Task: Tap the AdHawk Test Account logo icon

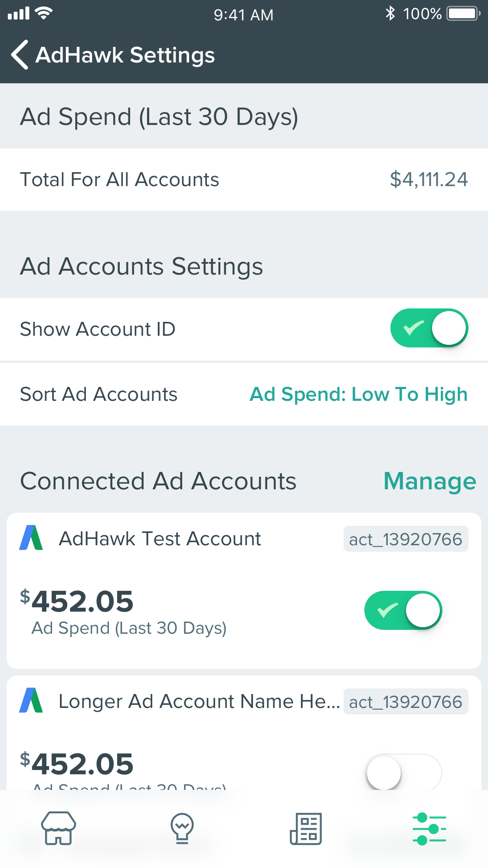Action: pos(31,538)
